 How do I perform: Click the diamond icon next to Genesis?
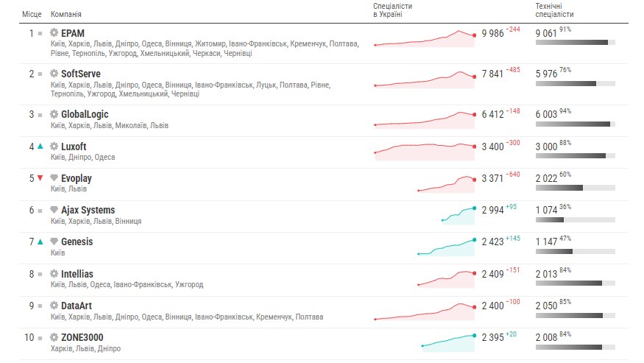(54, 241)
